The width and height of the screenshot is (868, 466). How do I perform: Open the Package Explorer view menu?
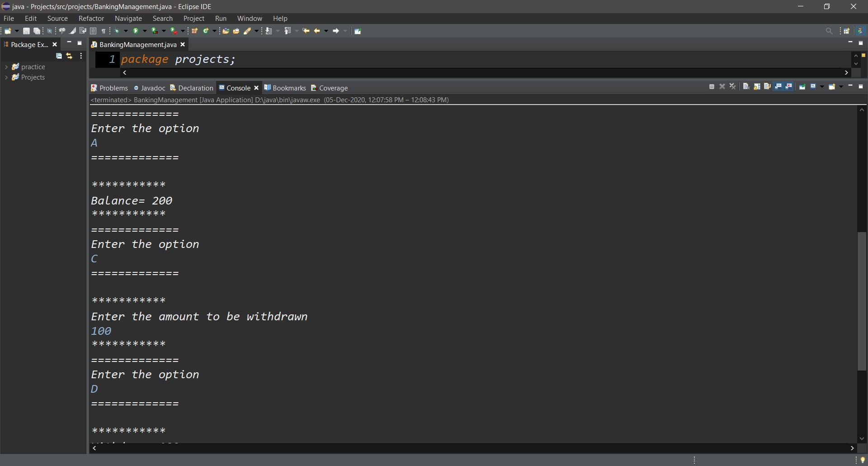click(81, 56)
